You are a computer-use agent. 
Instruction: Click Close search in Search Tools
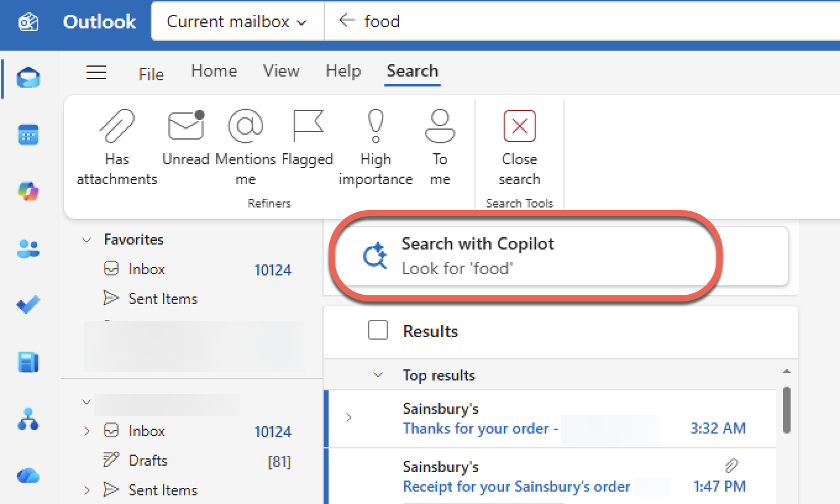(519, 147)
